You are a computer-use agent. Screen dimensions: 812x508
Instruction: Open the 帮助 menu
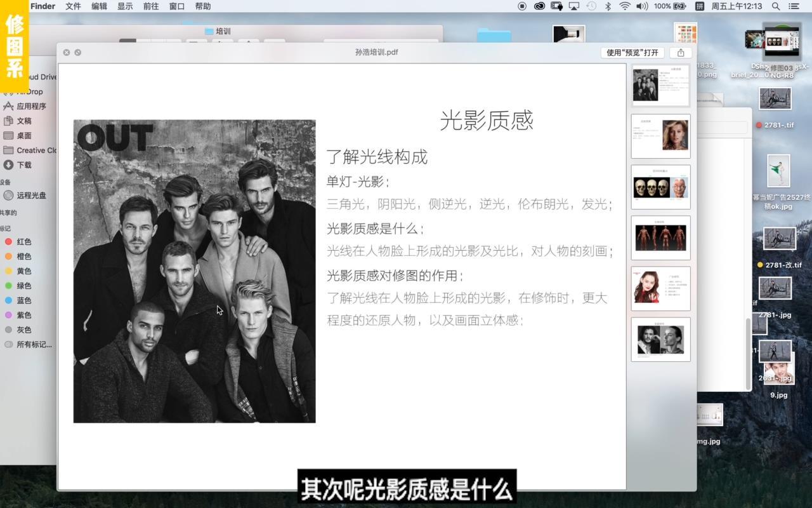(x=203, y=6)
